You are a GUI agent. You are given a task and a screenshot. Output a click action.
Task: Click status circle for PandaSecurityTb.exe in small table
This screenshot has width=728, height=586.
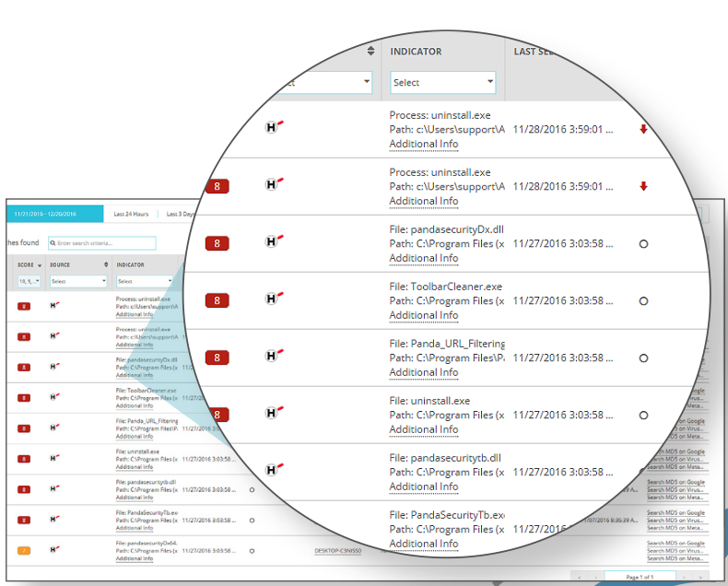pyautogui.click(x=252, y=521)
